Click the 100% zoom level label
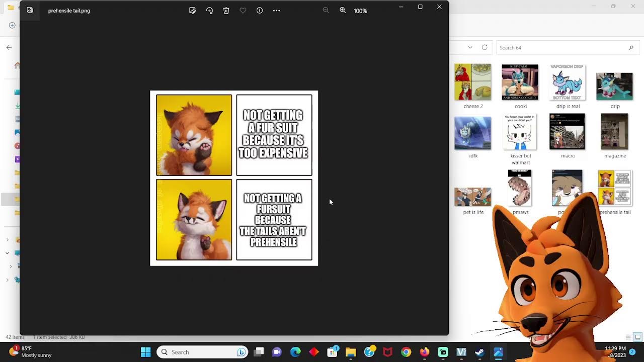 [360, 11]
